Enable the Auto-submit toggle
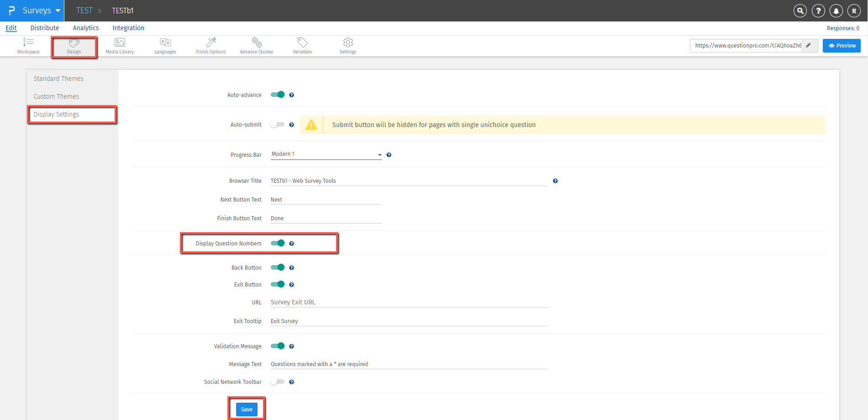 277,124
